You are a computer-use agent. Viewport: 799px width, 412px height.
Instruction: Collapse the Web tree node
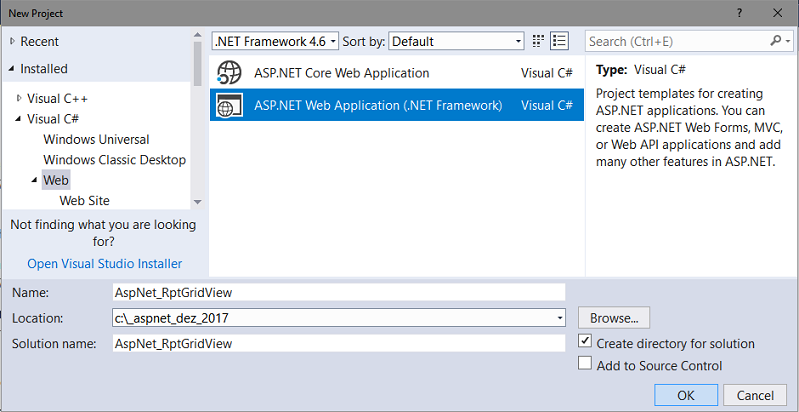click(x=35, y=180)
